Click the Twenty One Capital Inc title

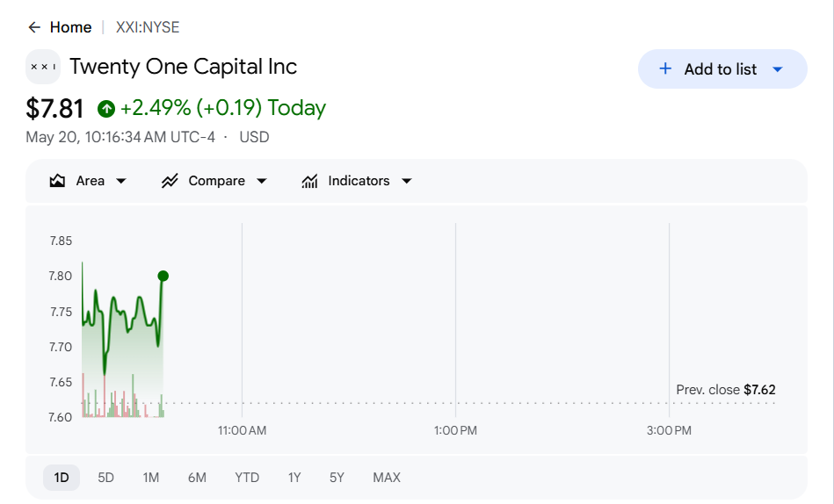(x=183, y=67)
